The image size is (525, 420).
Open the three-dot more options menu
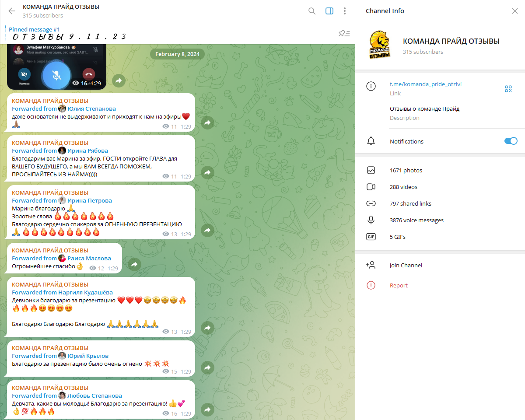click(x=345, y=11)
